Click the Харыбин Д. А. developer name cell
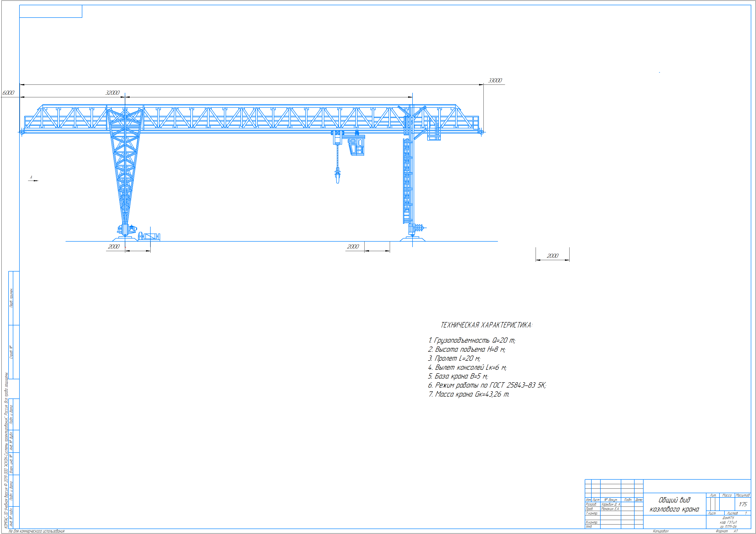The image size is (756, 534). coord(610,504)
